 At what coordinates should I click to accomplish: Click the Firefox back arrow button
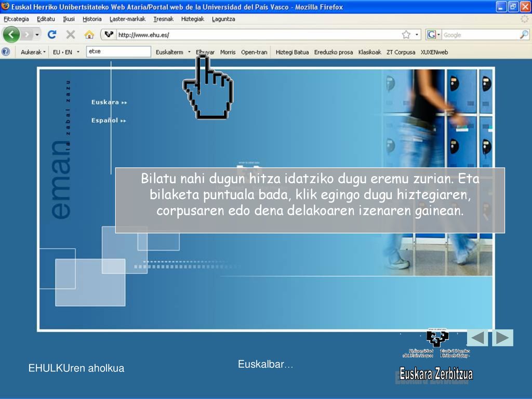point(11,35)
